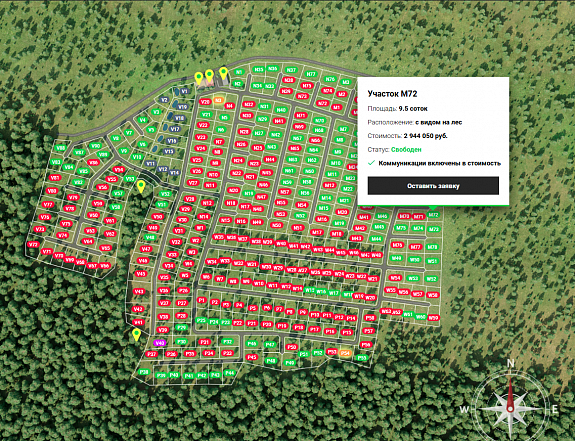Choose the red P1 plot
The width and height of the screenshot is (575, 441).
click(x=201, y=300)
